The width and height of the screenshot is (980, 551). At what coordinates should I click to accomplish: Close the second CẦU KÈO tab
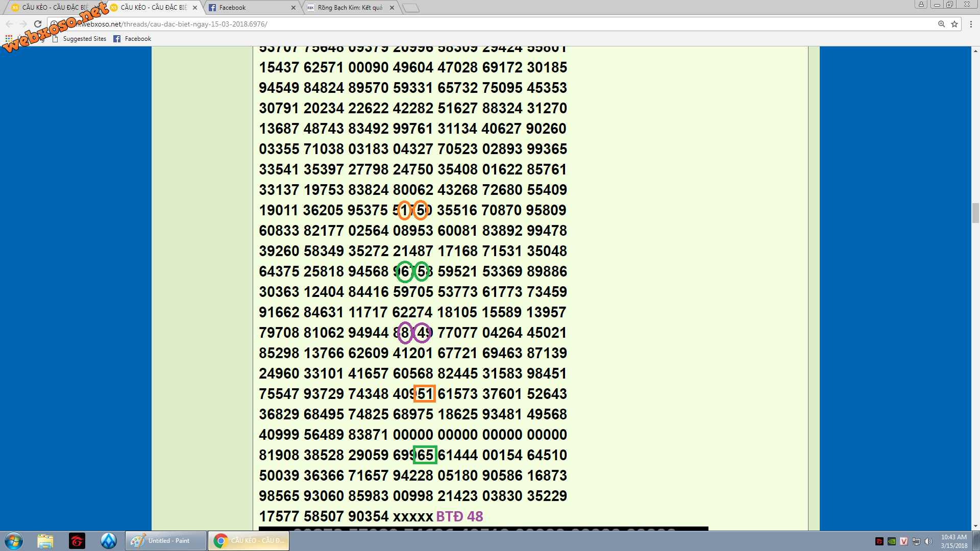point(194,8)
